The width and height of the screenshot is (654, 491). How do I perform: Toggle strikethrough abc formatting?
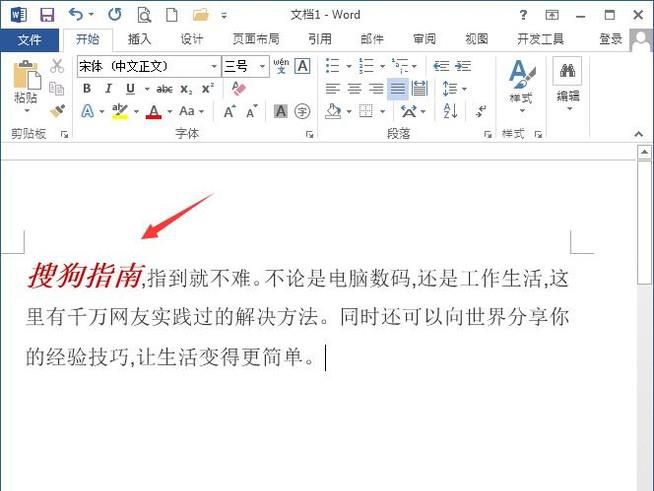(164, 88)
